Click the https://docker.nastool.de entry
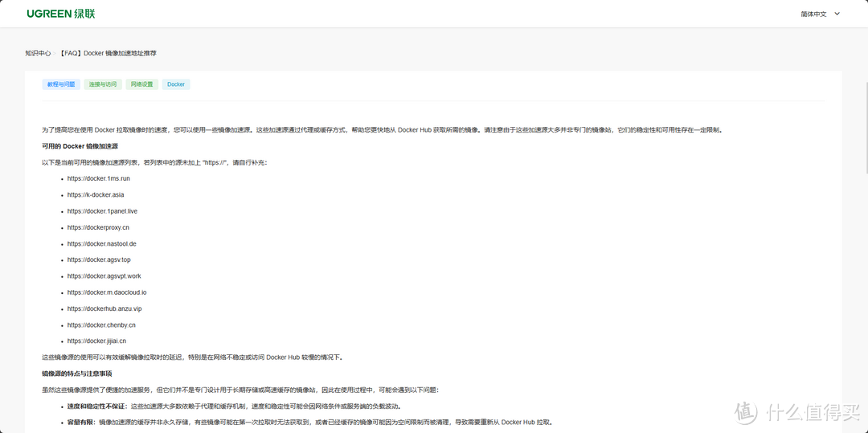Image resolution: width=868 pixels, height=433 pixels. [102, 243]
